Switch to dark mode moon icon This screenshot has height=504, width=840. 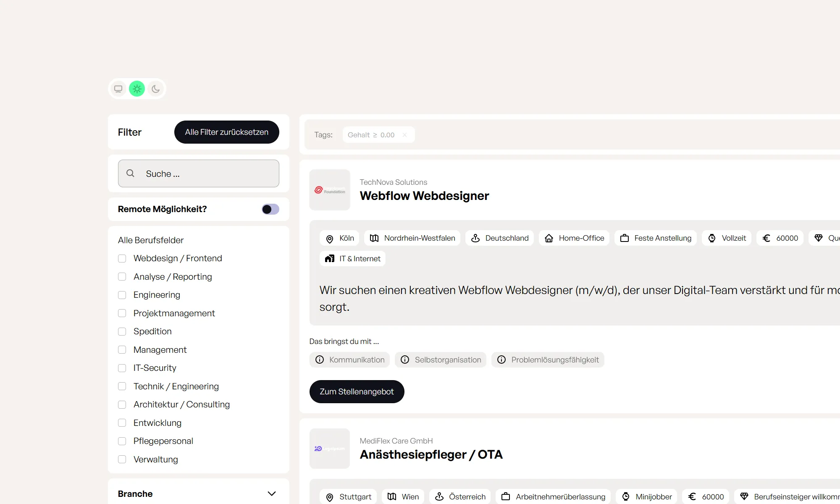[155, 89]
